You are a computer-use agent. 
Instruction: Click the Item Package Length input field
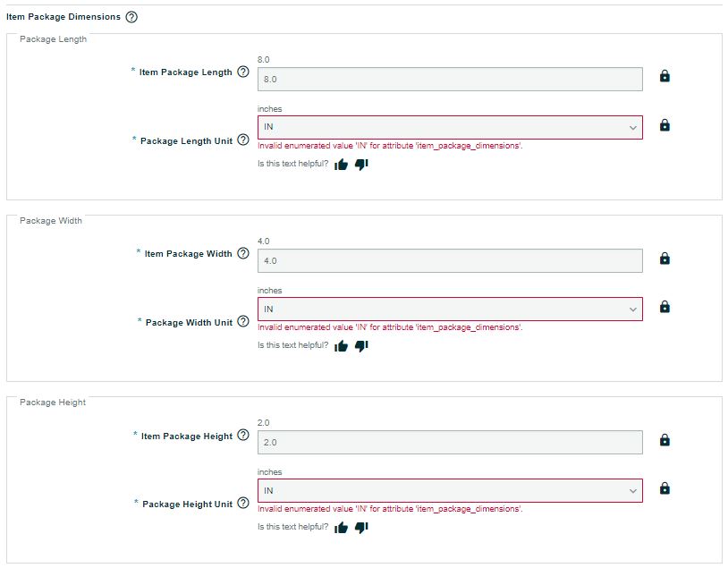447,78
